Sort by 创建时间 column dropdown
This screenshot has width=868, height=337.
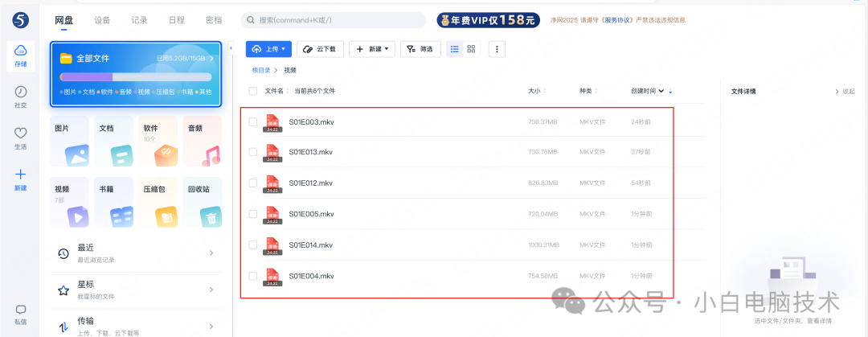coord(648,91)
